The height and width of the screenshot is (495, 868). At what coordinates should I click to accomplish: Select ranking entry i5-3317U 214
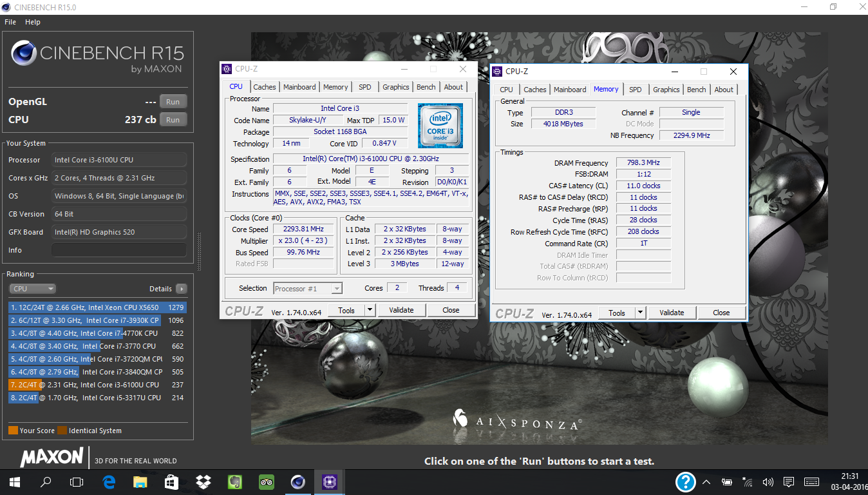[x=97, y=398]
